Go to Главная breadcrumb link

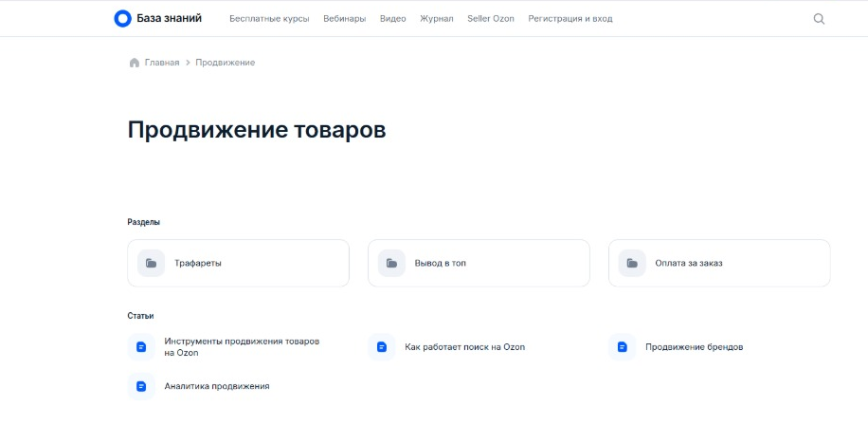(162, 63)
